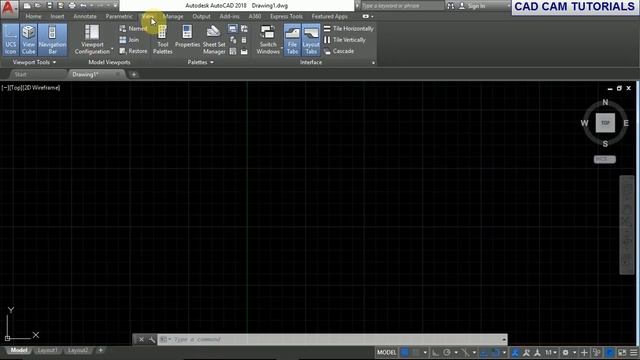Toggle the UCS Icon display
This screenshot has width=640, height=360.
pyautogui.click(x=11, y=40)
